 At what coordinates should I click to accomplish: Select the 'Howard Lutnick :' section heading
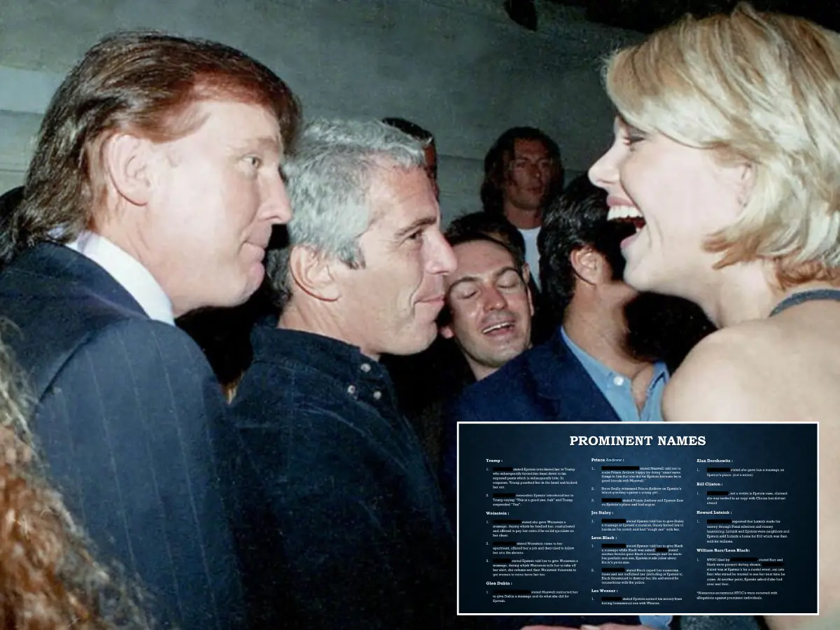pyautogui.click(x=715, y=512)
